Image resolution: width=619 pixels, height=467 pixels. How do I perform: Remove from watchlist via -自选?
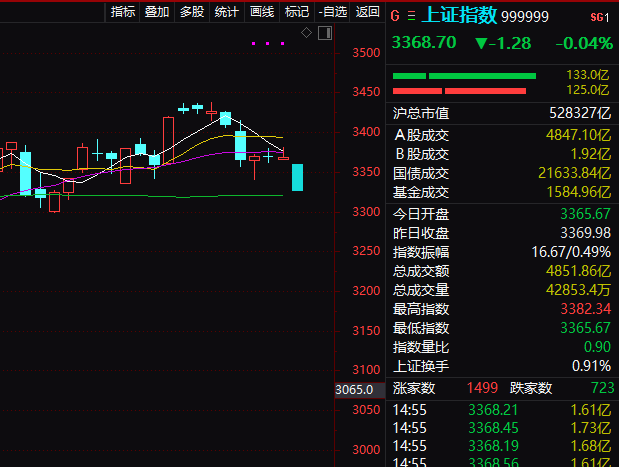tap(332, 12)
